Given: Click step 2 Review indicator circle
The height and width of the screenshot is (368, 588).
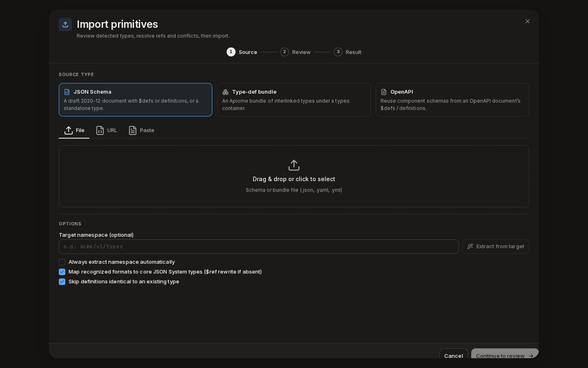Looking at the screenshot, I should tap(285, 52).
